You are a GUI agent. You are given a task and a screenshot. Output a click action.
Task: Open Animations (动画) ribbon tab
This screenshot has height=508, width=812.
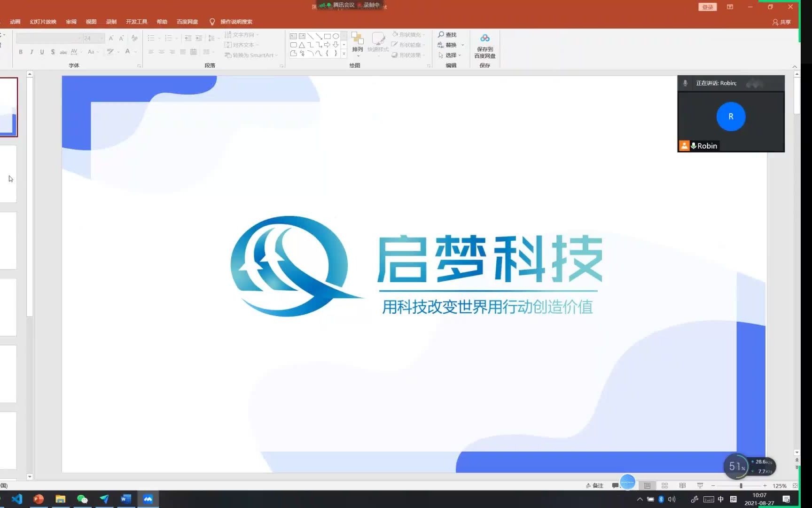15,22
